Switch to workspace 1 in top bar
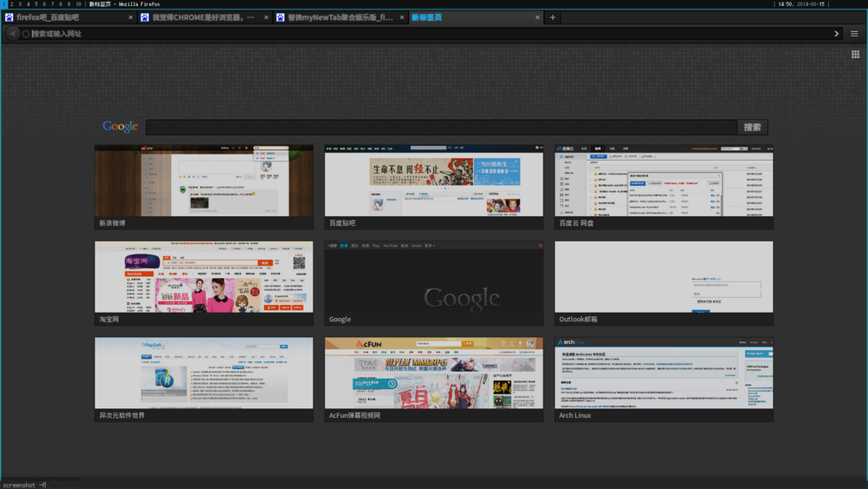This screenshot has width=868, height=489. coord(3,3)
